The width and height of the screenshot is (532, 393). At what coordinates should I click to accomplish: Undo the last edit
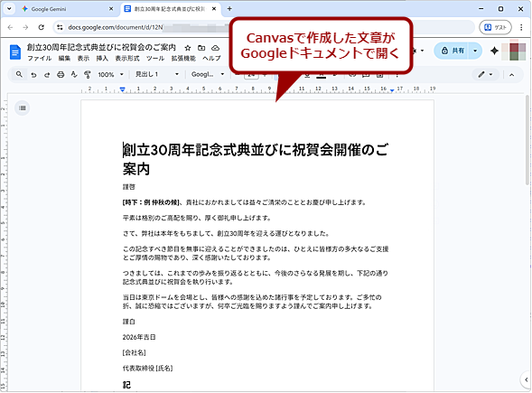(x=33, y=75)
